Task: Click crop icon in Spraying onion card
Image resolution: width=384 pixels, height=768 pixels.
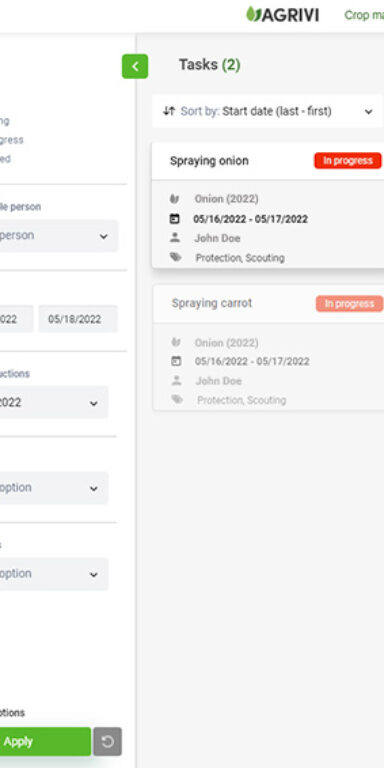Action: click(174, 199)
